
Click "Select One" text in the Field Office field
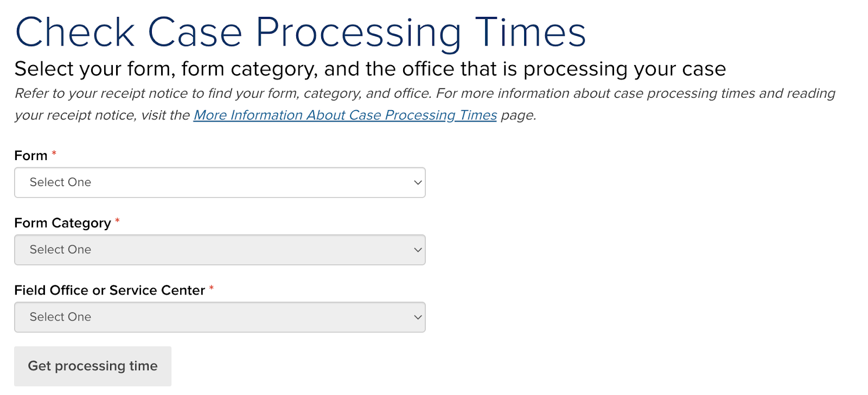point(60,317)
